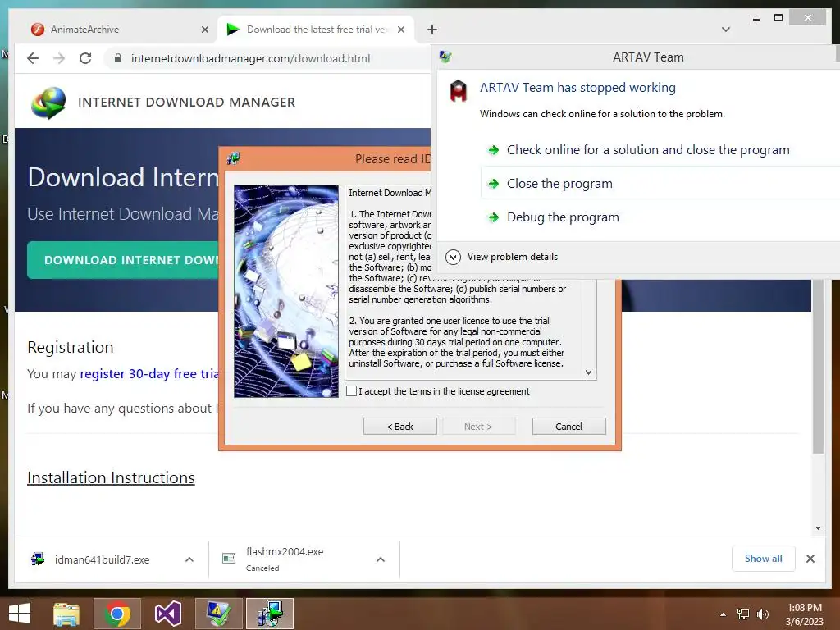The image size is (840, 630).
Task: Open the volume tray icon
Action: (x=762, y=614)
